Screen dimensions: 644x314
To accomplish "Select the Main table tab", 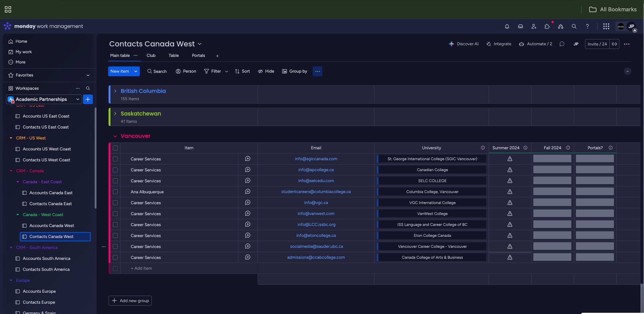I will tap(120, 55).
